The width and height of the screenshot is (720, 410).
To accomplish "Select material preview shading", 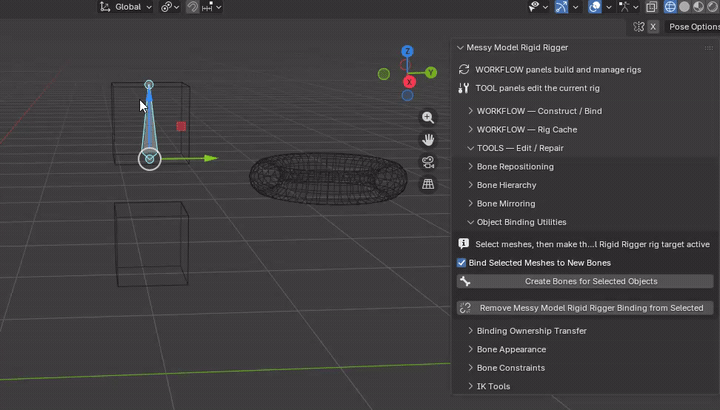I will point(698,7).
